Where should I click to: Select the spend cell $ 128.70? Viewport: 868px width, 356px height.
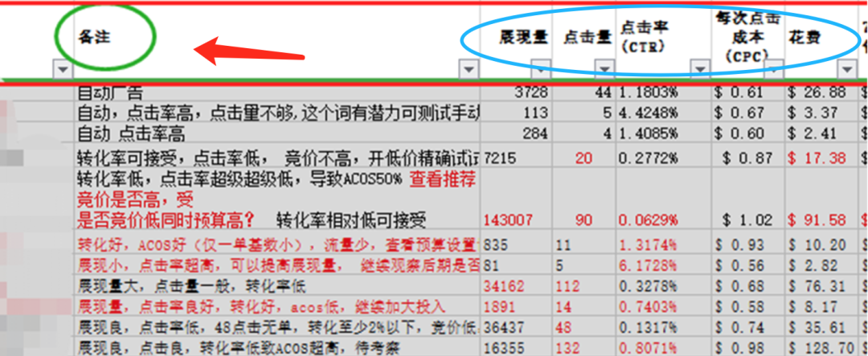[x=821, y=346]
